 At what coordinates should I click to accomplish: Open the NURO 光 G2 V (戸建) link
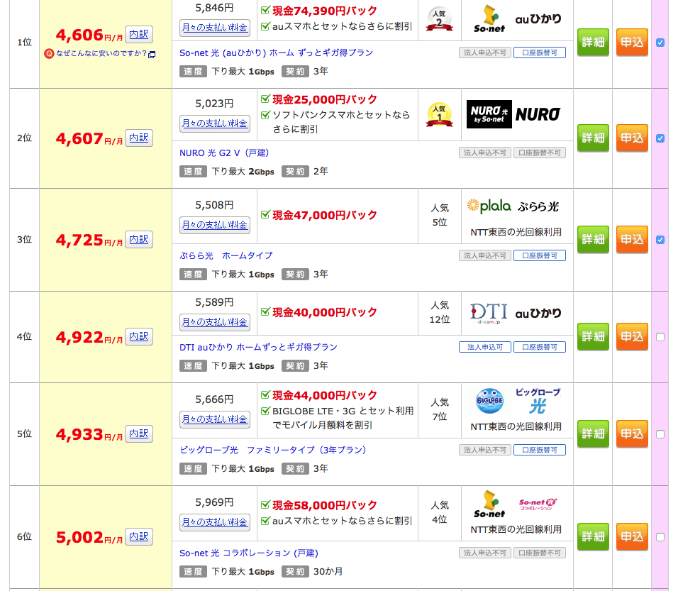tap(224, 153)
